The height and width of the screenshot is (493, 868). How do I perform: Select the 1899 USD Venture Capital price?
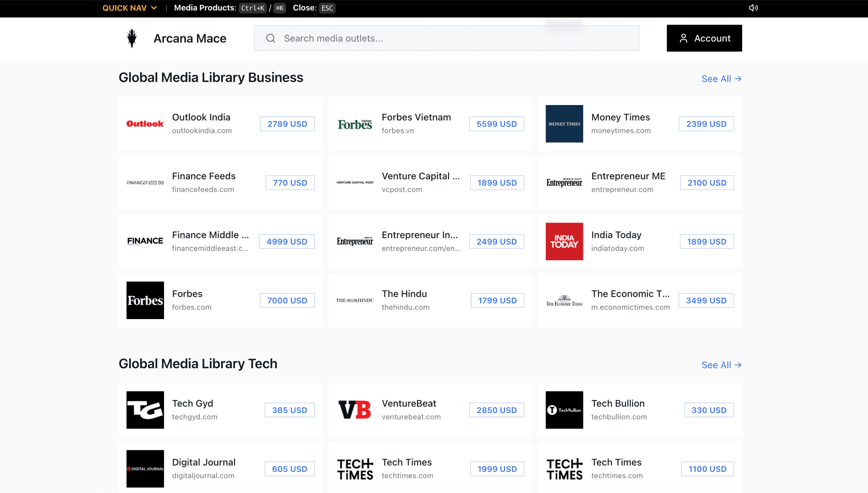[x=497, y=183]
